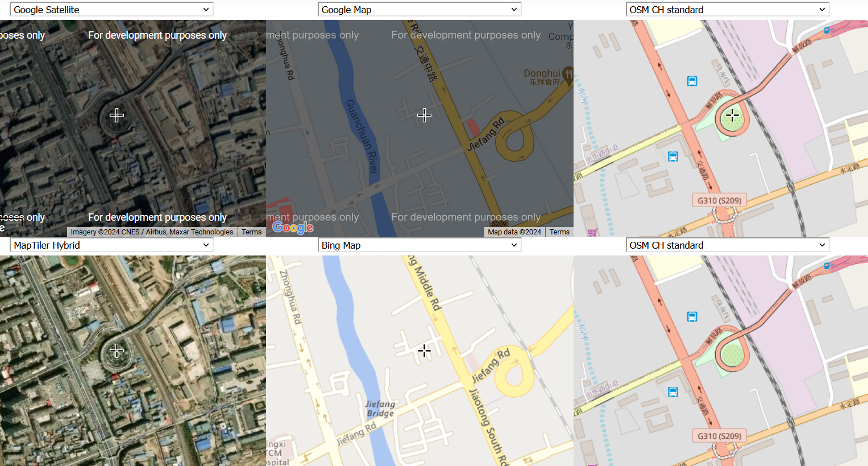This screenshot has height=466, width=868.
Task: Click the Imagery ©2024 CNES / Airbus attribution text
Action: click(152, 232)
